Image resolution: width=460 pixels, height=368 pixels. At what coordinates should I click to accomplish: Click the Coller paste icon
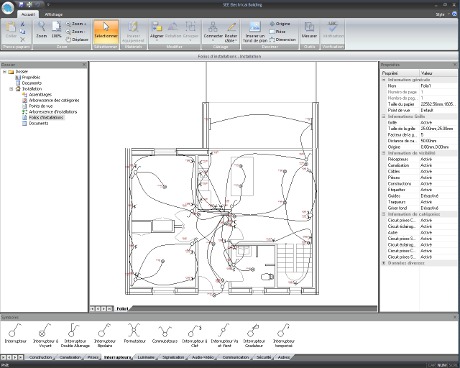(11, 30)
